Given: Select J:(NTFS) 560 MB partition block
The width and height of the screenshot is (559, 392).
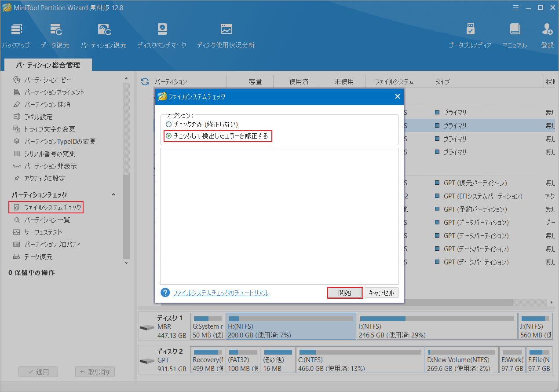Looking at the screenshot, I should 535,326.
